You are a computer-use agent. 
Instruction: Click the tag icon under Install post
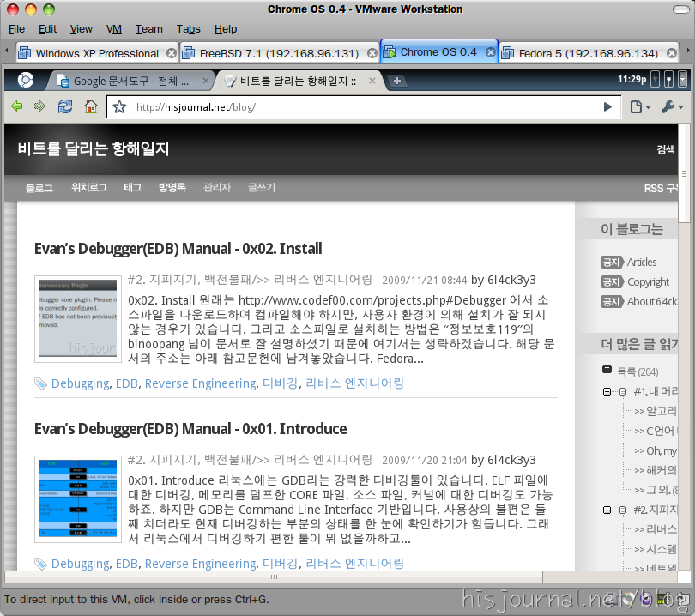tap(41, 383)
